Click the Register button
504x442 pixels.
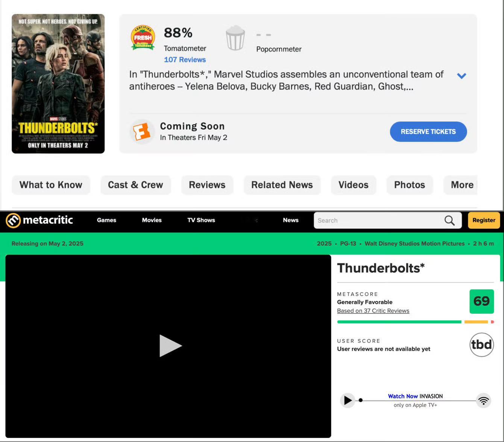tap(484, 220)
